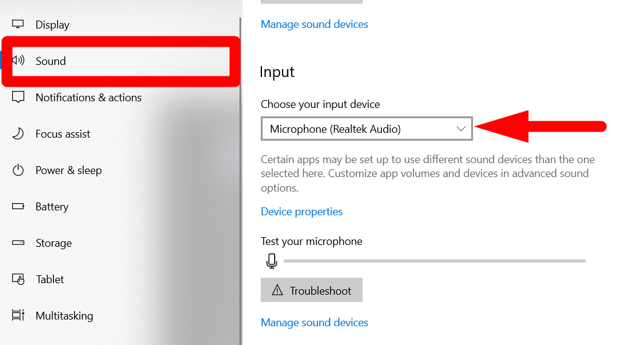The height and width of the screenshot is (345, 644).
Task: Open the Notifications & actions settings page
Action: coord(89,98)
